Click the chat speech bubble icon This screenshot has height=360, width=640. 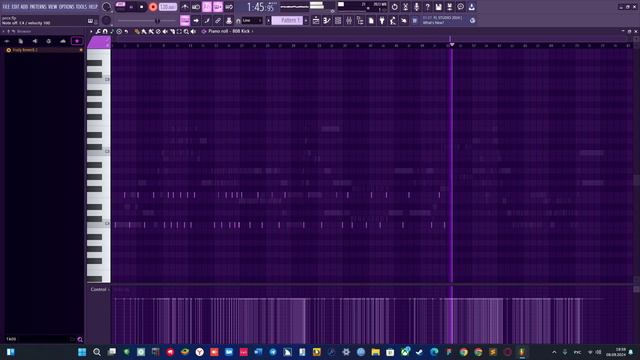460,7
